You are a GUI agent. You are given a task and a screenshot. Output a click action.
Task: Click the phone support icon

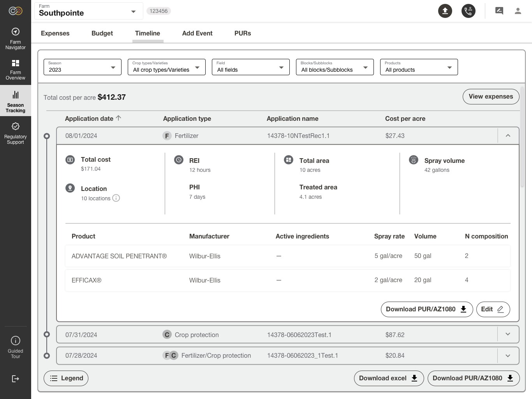coord(469,11)
